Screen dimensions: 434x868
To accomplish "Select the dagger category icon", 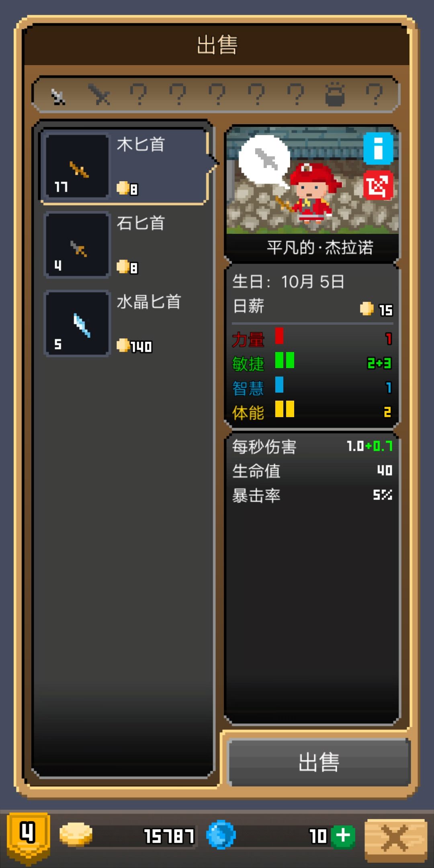I will pyautogui.click(x=58, y=96).
